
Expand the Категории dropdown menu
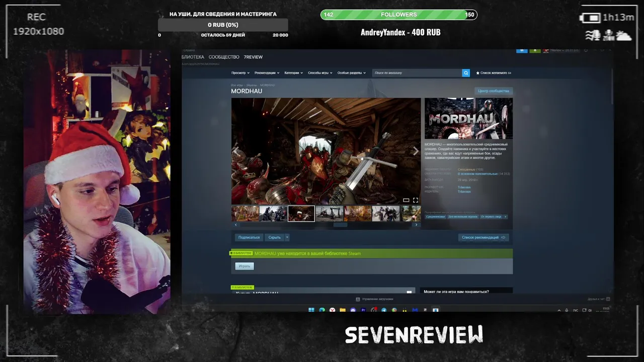click(x=293, y=73)
